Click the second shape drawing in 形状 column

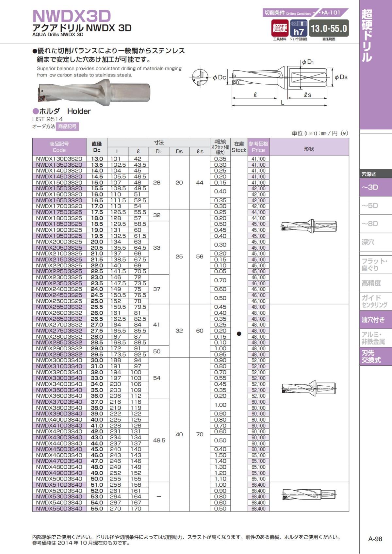point(309,388)
